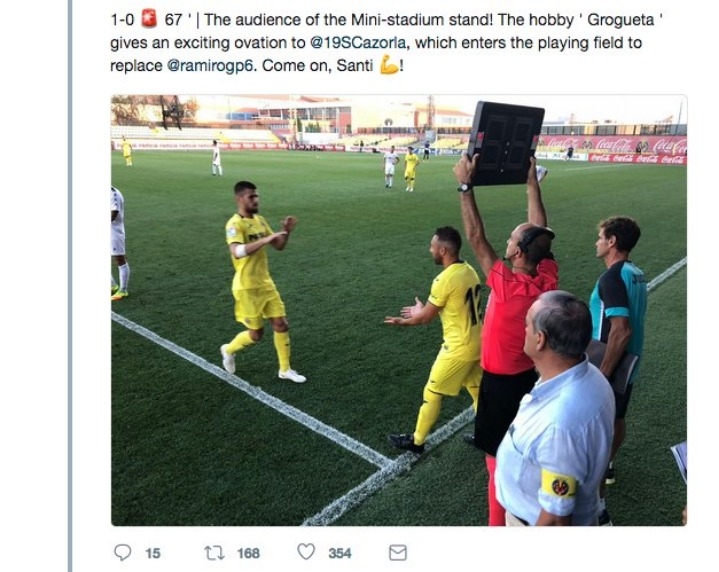719x572 pixels.
Task: Click the retweet arrows icon
Action: pyautogui.click(x=214, y=552)
